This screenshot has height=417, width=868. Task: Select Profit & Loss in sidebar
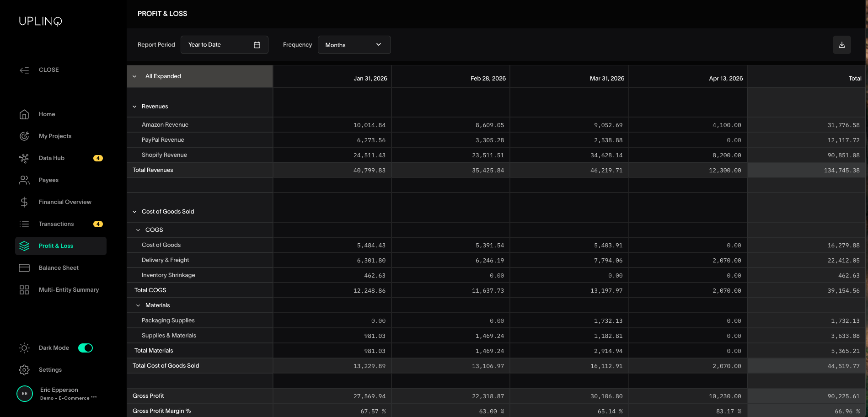click(56, 246)
